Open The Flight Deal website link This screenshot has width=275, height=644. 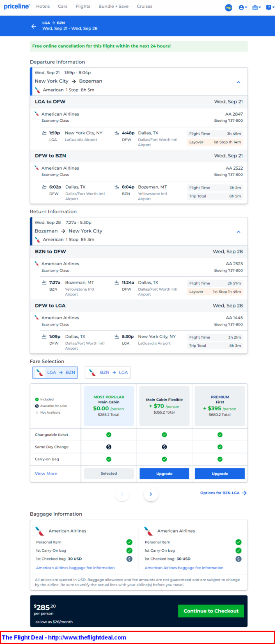pos(64,637)
